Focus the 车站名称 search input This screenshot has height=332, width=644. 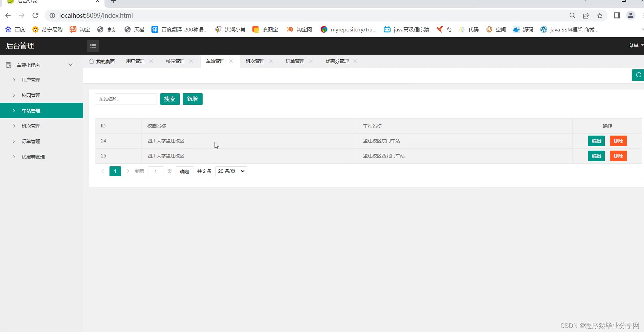pos(126,99)
